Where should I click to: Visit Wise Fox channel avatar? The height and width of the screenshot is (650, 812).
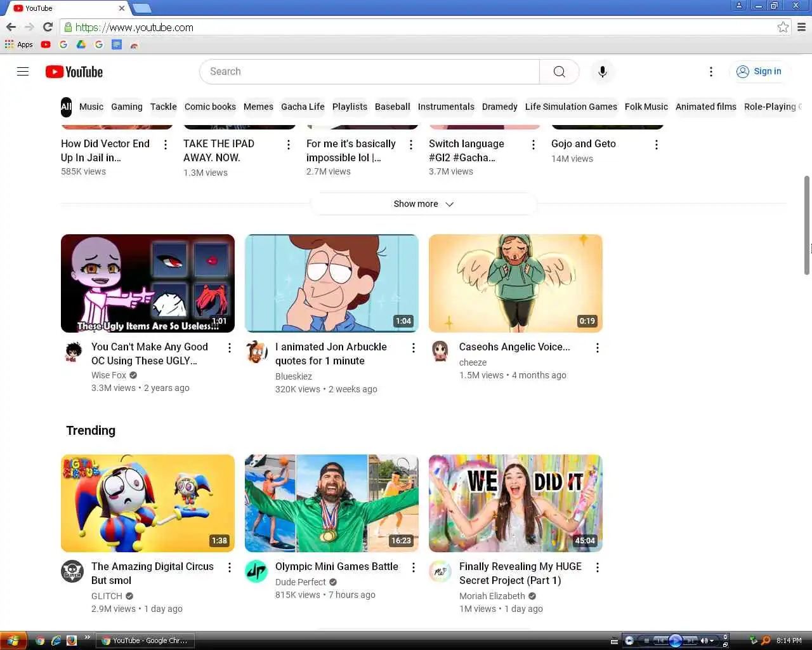(x=74, y=351)
